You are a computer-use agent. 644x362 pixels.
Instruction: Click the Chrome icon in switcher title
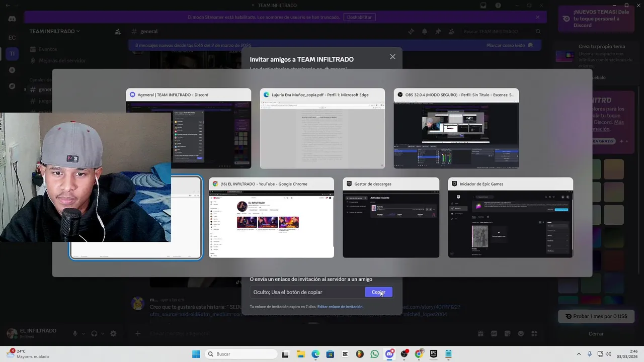tap(216, 184)
